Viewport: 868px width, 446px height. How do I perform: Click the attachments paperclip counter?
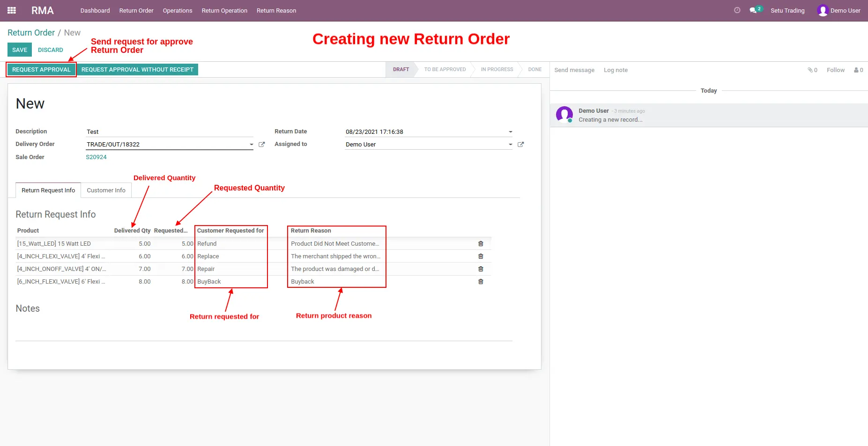tap(812, 70)
